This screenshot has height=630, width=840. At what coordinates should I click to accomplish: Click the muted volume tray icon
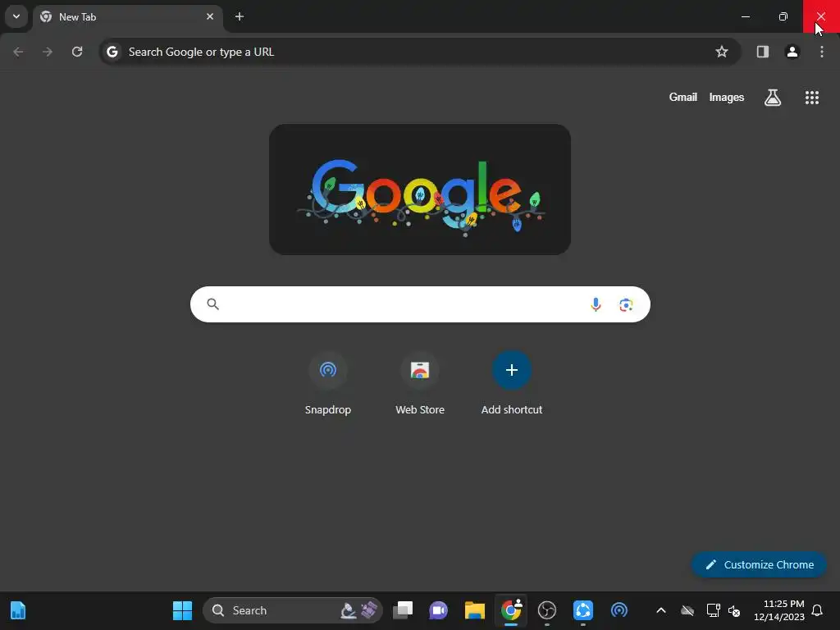(x=734, y=610)
